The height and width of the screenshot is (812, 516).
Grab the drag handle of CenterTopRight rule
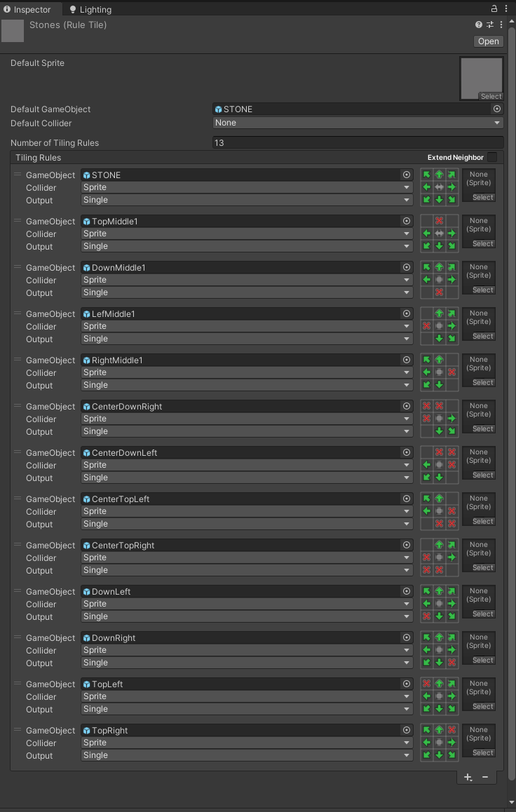[17, 545]
